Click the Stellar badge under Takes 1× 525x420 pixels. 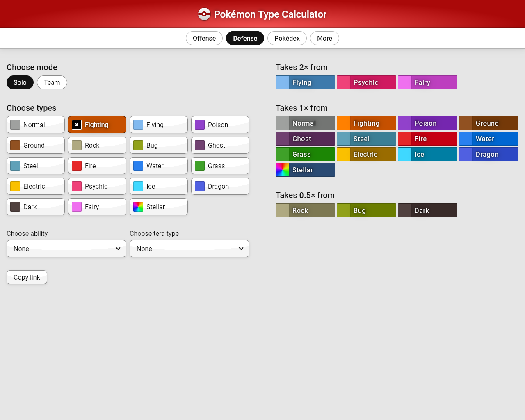point(305,170)
